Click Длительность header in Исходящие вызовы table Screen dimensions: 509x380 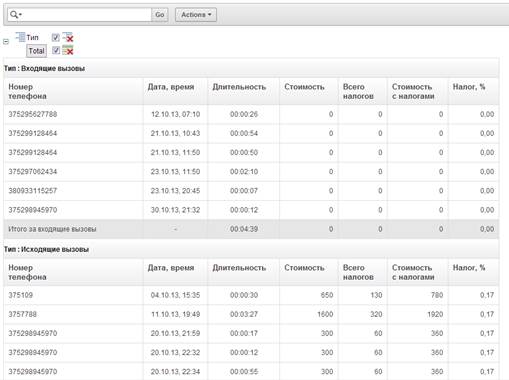tap(239, 268)
